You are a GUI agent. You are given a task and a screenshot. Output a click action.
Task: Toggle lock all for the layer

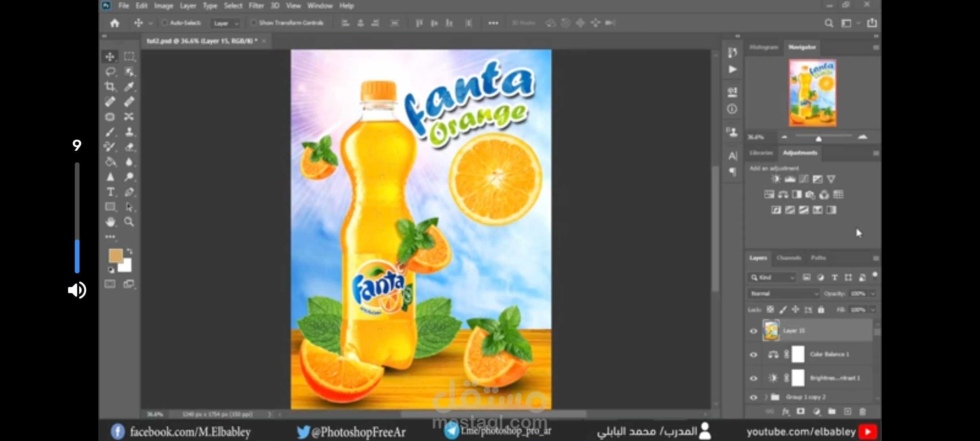821,310
